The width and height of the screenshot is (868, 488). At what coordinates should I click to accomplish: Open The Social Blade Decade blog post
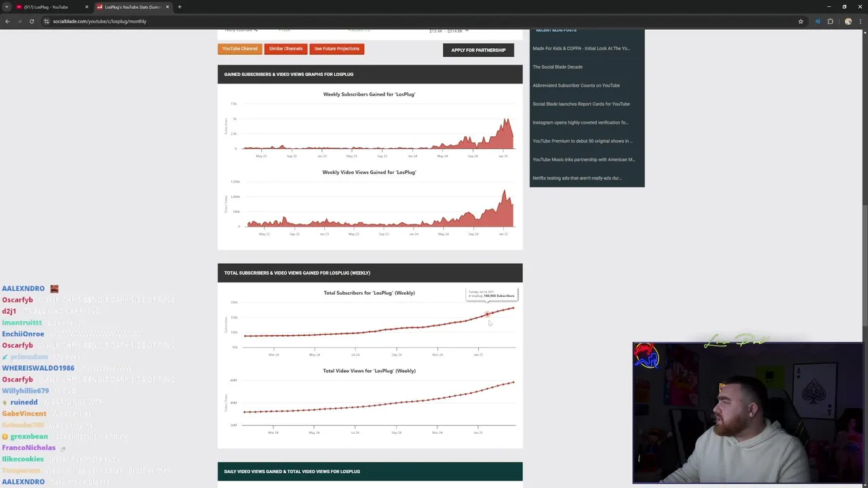point(557,67)
